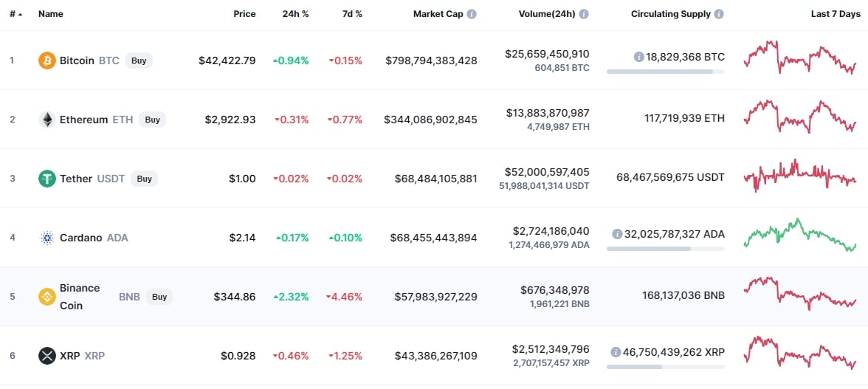Click Bitcoin 24h change 0.94%
The image size is (868, 389).
(291, 61)
